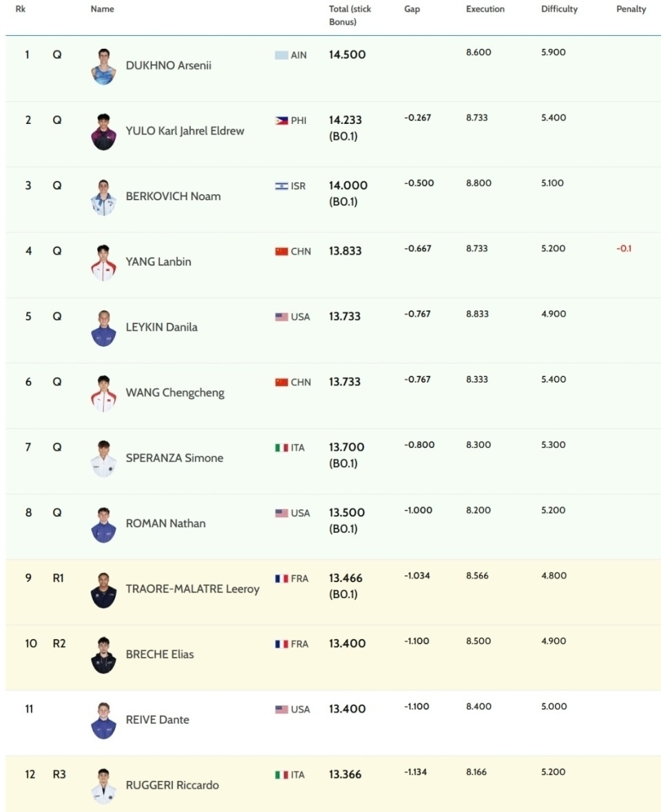Click the Total (stick Bonus) column header
Screen dimensions: 661x812
point(350,15)
